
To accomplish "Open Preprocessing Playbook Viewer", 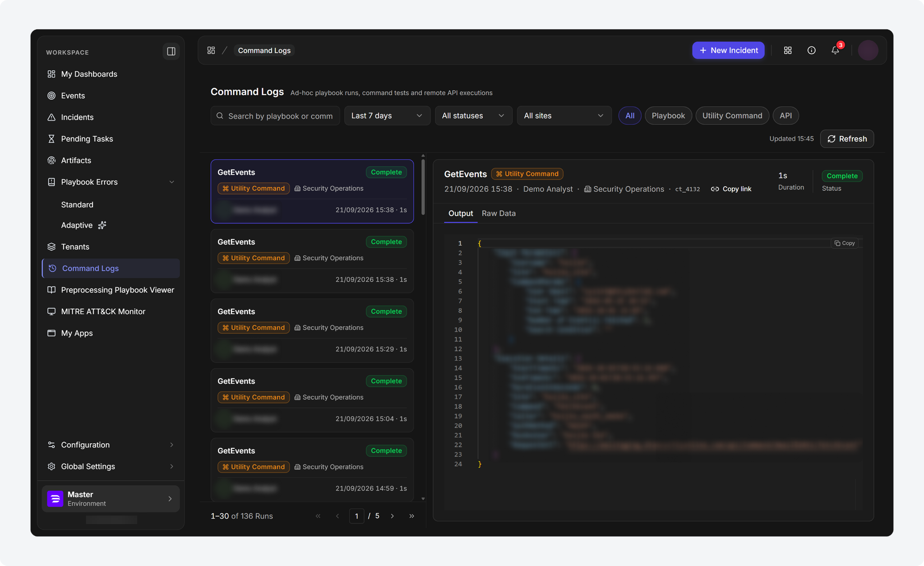I will [111, 290].
